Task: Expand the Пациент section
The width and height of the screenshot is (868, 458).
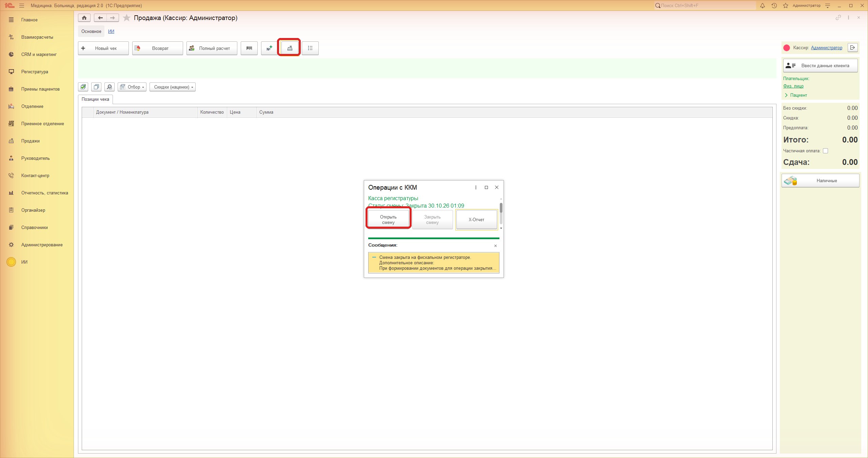Action: click(795, 95)
